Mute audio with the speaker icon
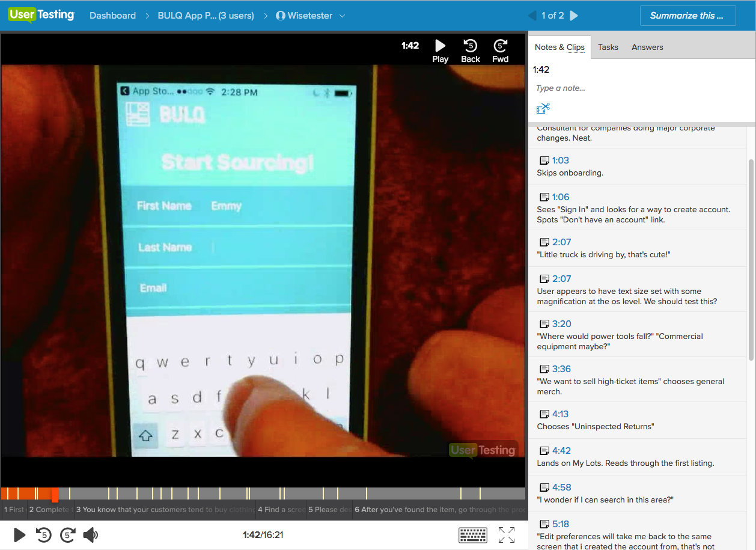The image size is (756, 550). (x=91, y=534)
